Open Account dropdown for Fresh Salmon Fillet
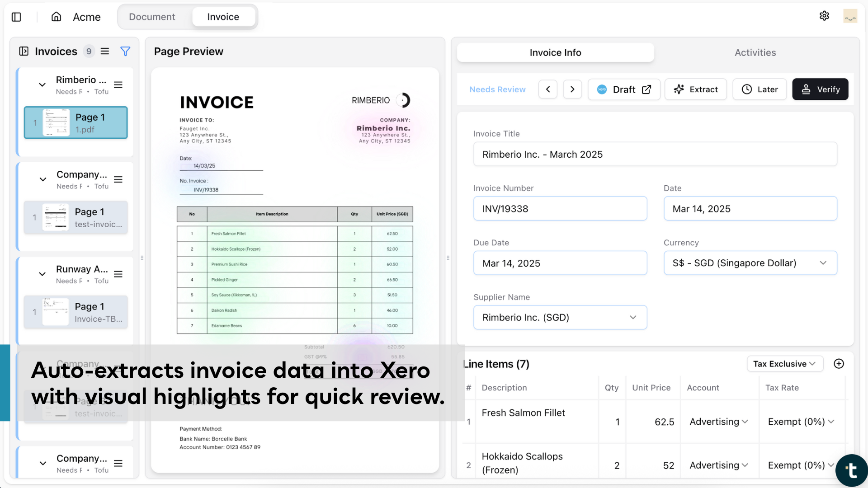868x488 pixels. (719, 422)
